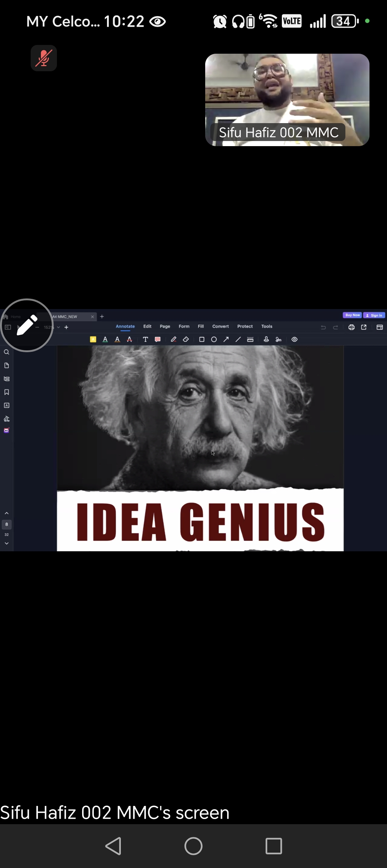Toggle the sidebar panel layout icon
This screenshot has height=868, width=387.
(x=8, y=327)
